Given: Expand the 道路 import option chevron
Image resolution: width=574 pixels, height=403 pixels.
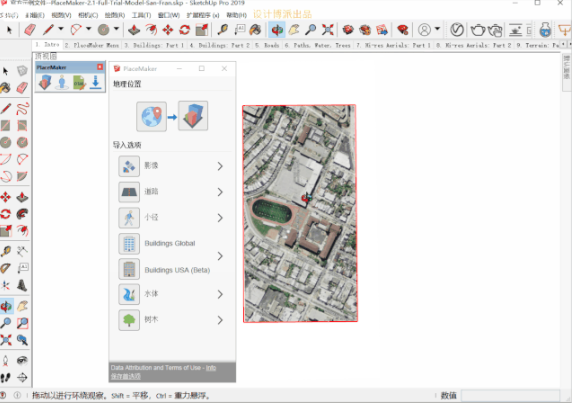Looking at the screenshot, I should (x=220, y=192).
